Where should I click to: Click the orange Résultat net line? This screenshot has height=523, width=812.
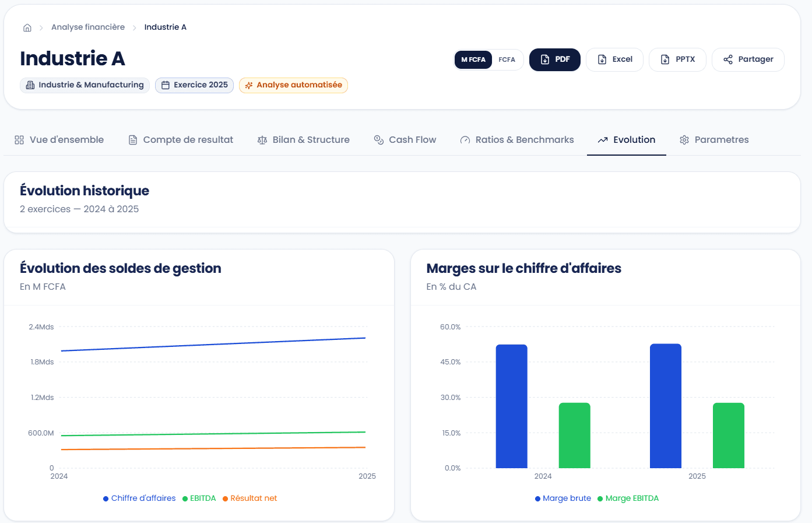213,448
